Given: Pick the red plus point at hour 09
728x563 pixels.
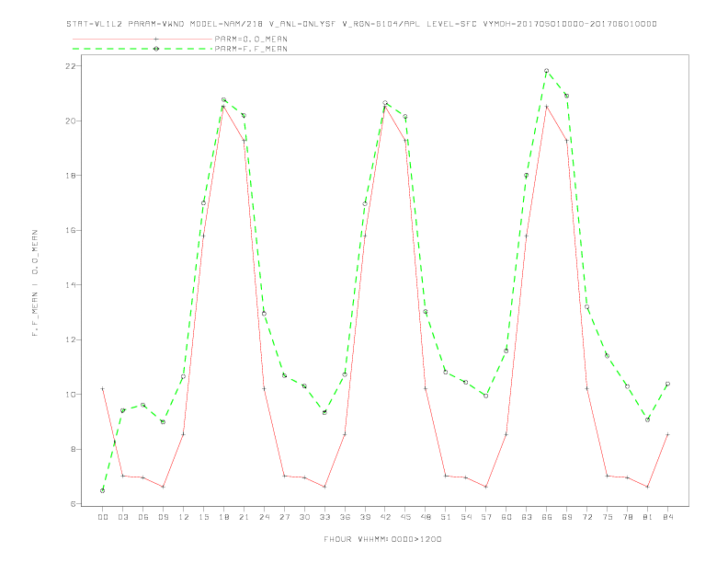Looking at the screenshot, I should point(163,487).
